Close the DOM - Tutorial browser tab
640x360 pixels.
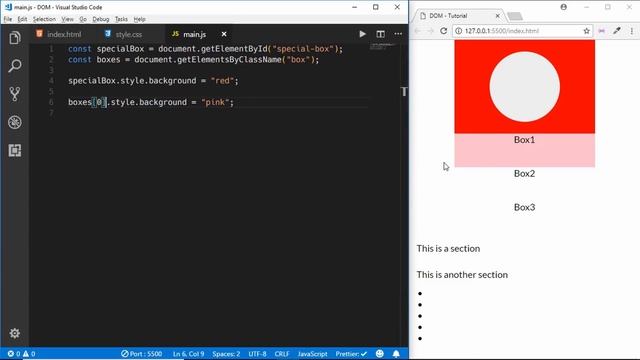point(498,16)
